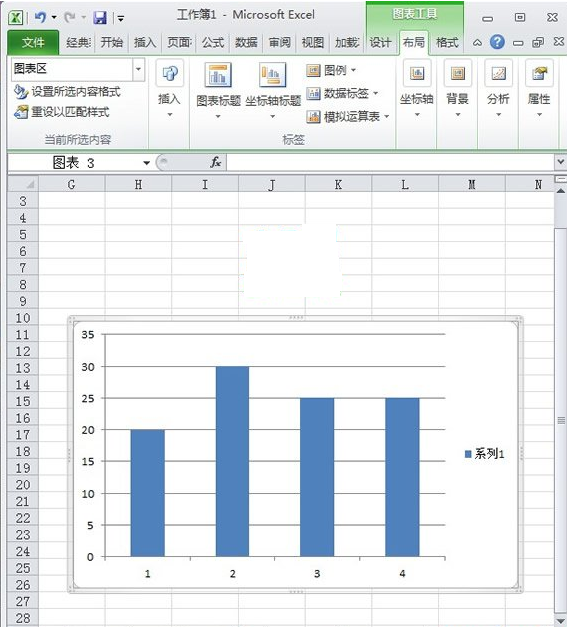This screenshot has width=567, height=627.
Task: Open the Undo history dropdown arrow
Action: pyautogui.click(x=54, y=18)
